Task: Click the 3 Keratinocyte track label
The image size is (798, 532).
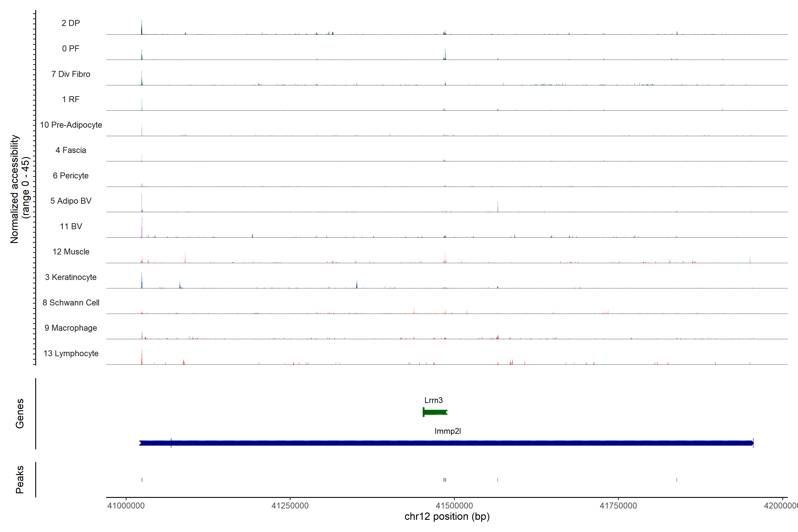Action: pyautogui.click(x=70, y=277)
